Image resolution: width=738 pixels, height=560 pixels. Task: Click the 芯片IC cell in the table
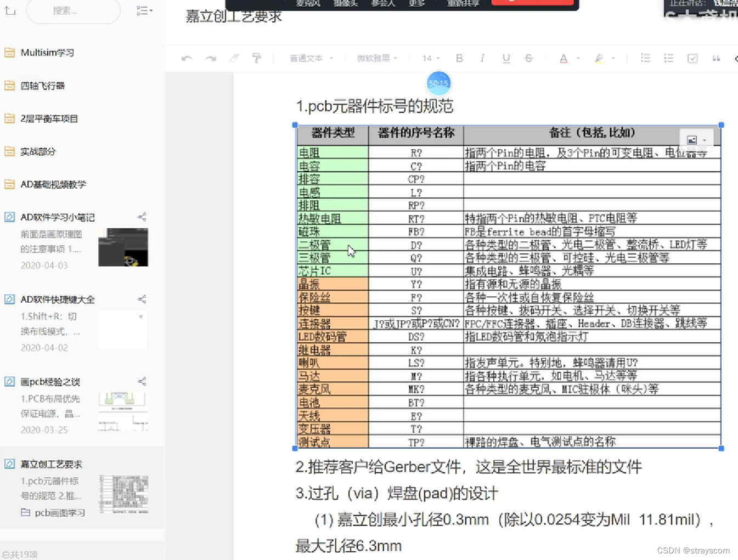(x=333, y=271)
